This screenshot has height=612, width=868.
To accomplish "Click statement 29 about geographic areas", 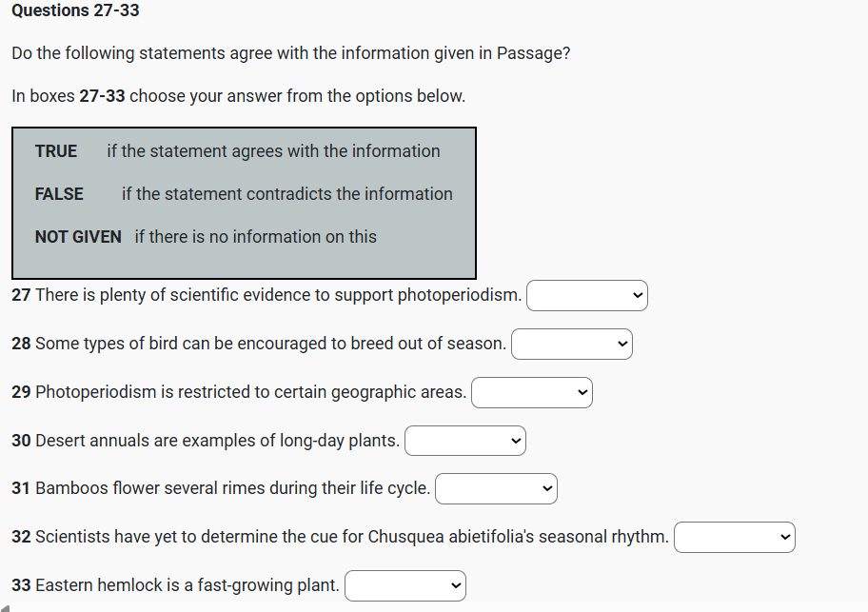I will (239, 392).
